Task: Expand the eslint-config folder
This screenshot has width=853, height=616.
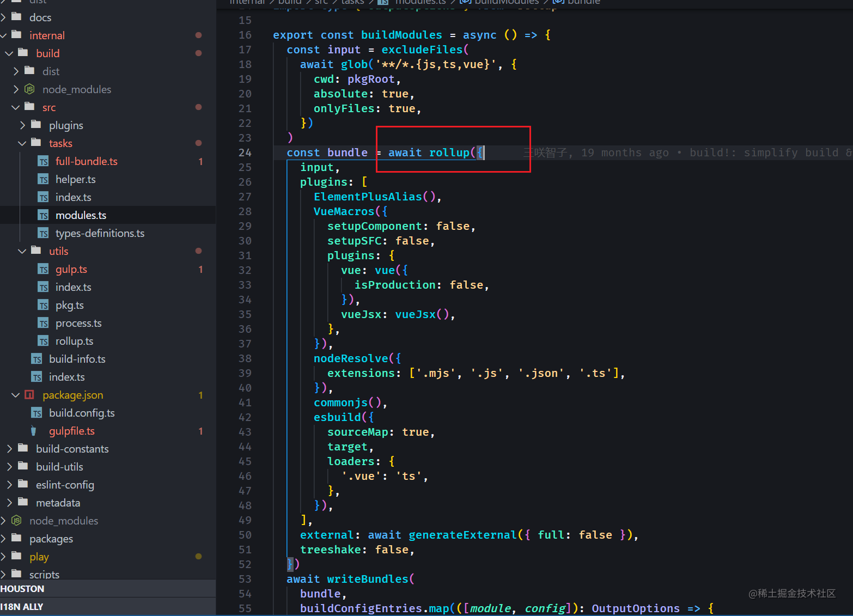Action: click(x=9, y=485)
